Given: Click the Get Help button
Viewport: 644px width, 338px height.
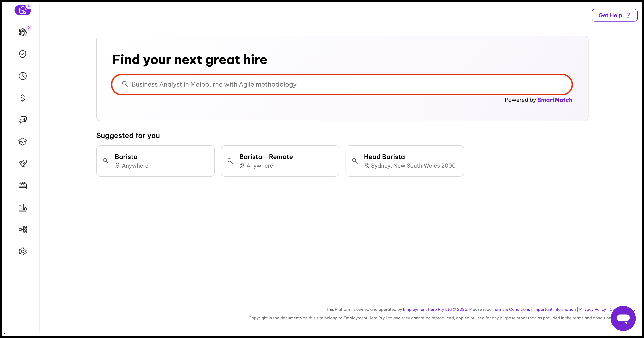Looking at the screenshot, I should [614, 15].
